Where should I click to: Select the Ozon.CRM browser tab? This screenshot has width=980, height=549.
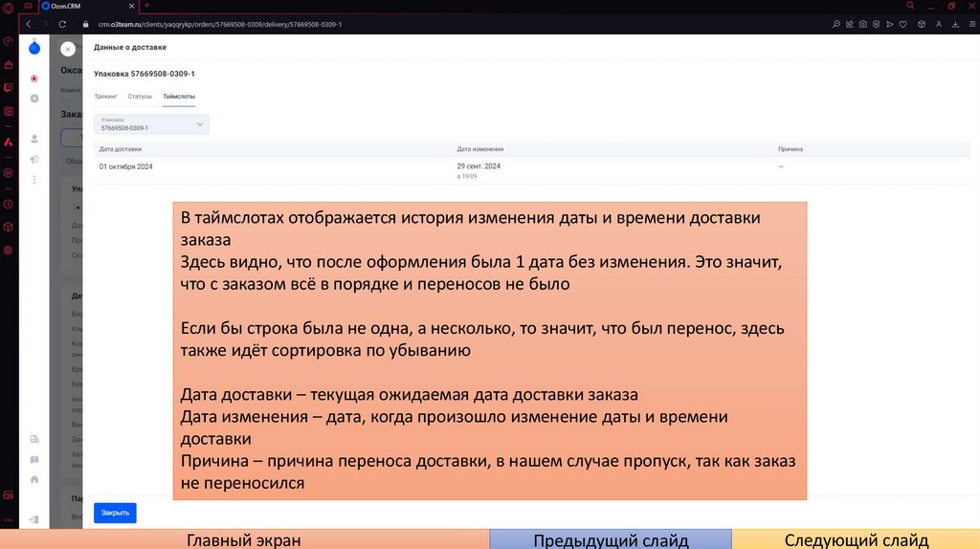point(89,7)
